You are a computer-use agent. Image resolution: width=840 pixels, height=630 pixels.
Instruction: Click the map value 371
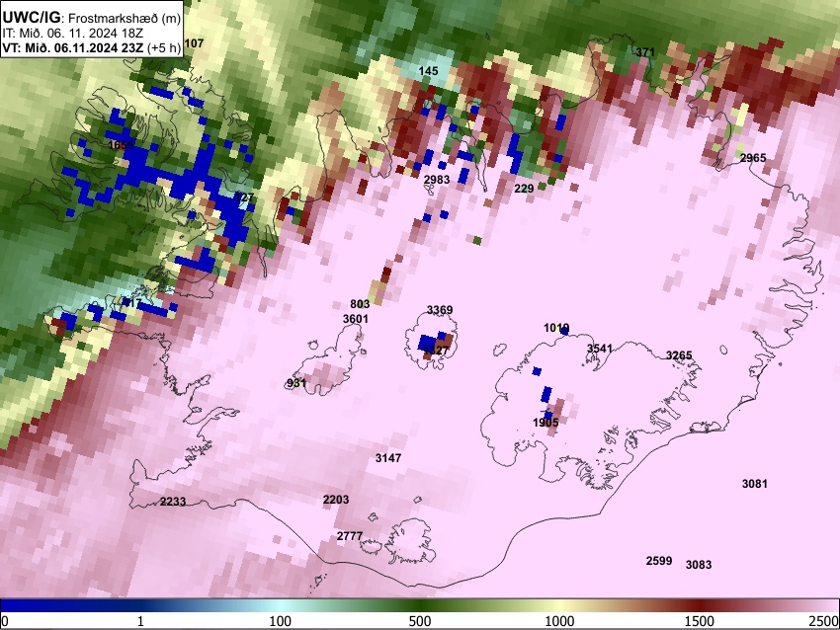645,52
